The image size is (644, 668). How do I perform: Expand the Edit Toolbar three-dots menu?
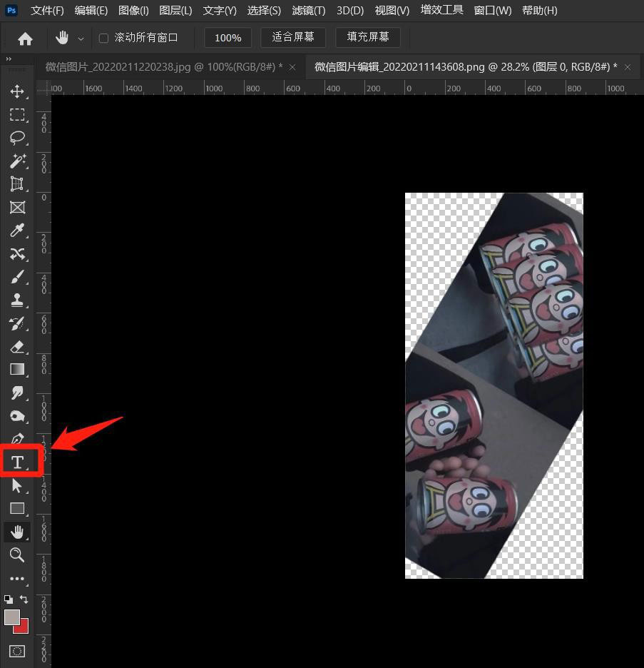click(17, 579)
